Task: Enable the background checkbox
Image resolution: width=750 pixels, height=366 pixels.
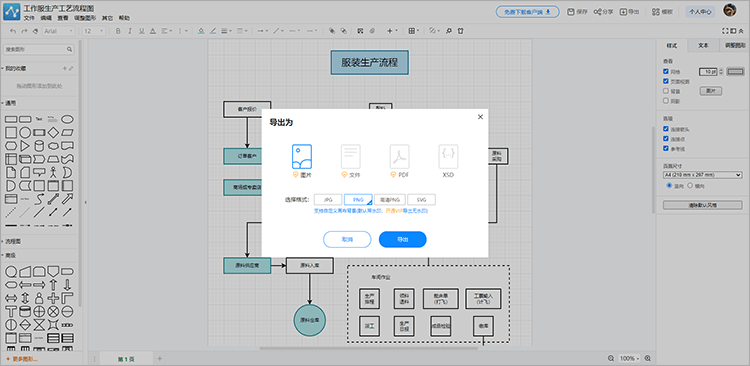Action: coord(666,91)
